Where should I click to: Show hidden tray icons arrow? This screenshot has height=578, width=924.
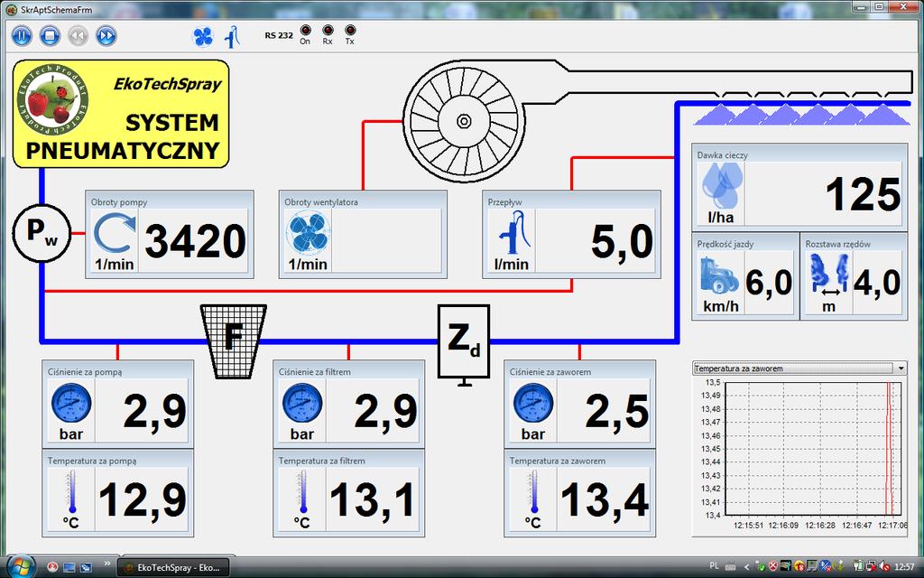[748, 567]
